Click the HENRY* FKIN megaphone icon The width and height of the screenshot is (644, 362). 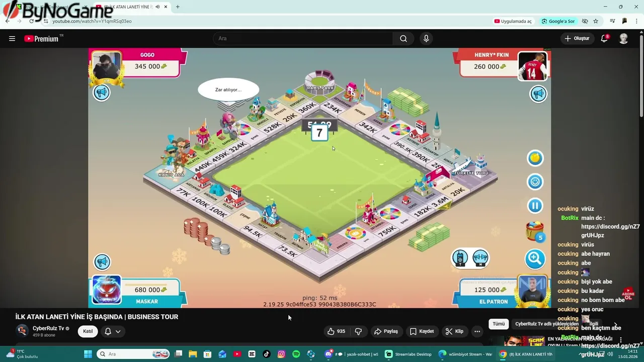[538, 94]
